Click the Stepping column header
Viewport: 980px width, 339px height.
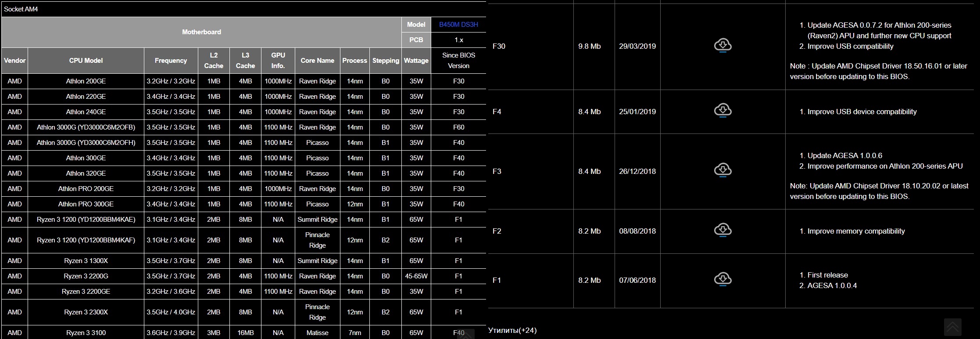pos(386,61)
